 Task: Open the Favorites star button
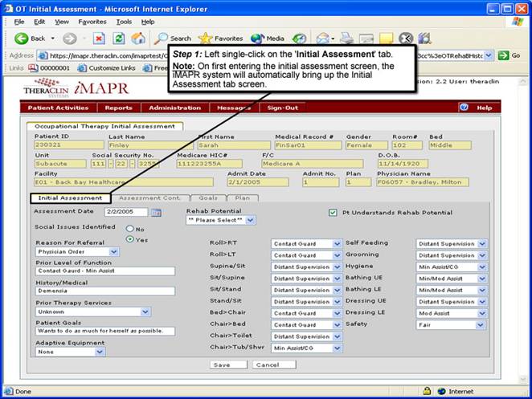[221, 38]
